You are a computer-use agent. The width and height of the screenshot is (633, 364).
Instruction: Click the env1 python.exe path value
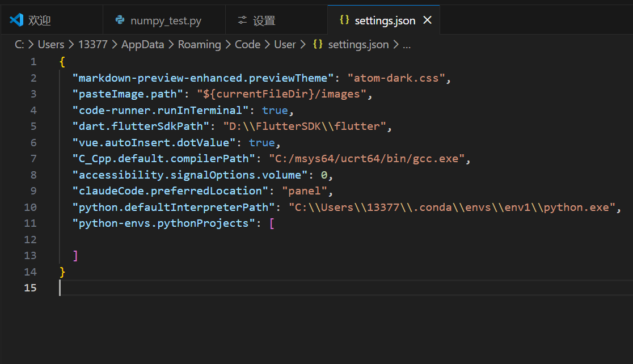(451, 207)
